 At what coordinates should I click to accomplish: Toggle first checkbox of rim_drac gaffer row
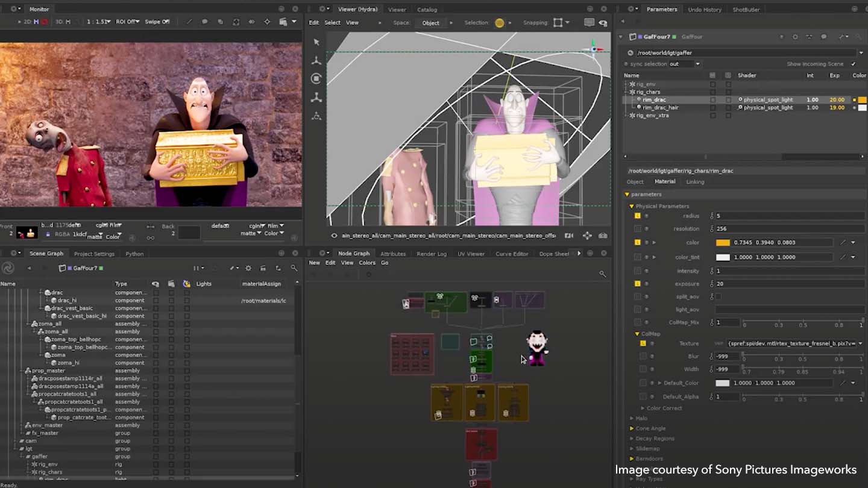[x=712, y=99]
